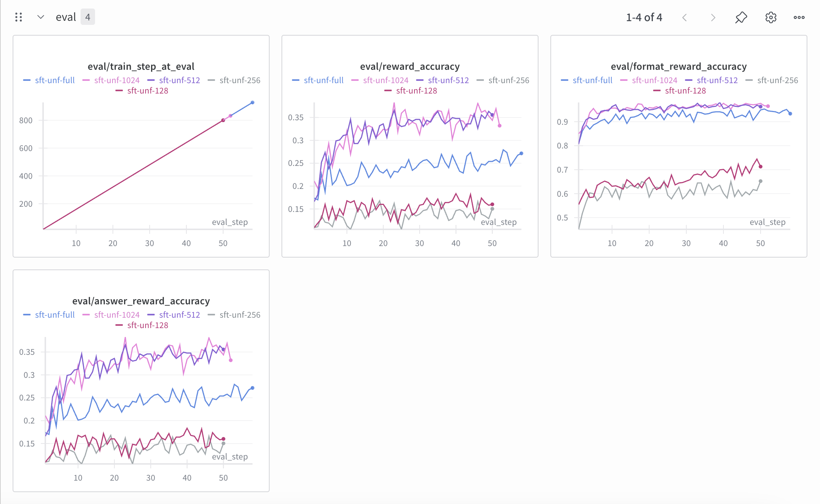Screen dimensions: 820x504
Task: Click eval/train_step_at_eval chart title
Action: click(x=141, y=66)
